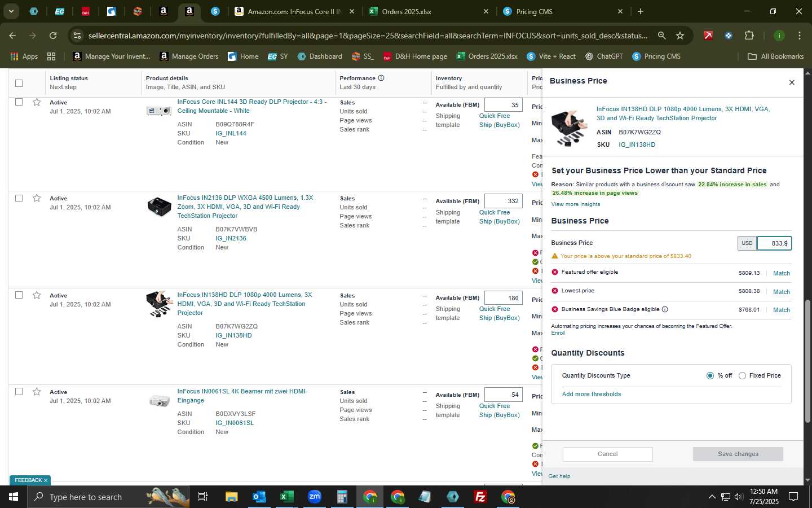Reload the Seller Central page
The width and height of the screenshot is (812, 508).
point(53,36)
